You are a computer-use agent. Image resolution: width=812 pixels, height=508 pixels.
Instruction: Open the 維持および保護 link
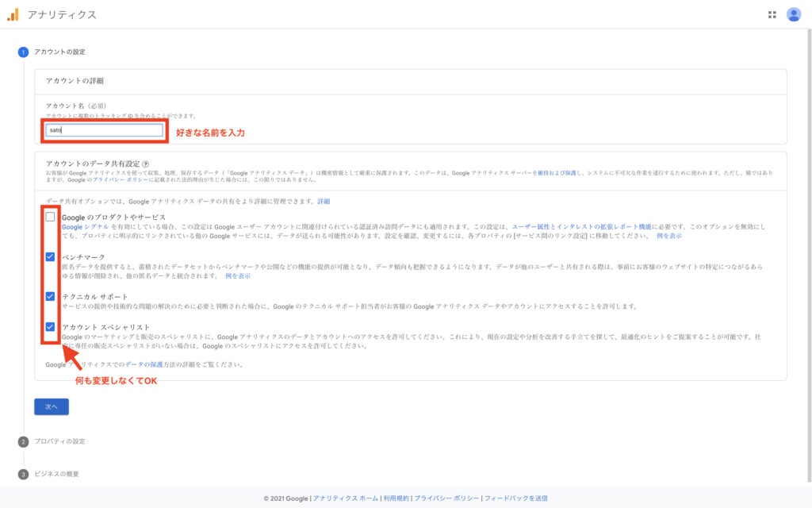coord(557,173)
